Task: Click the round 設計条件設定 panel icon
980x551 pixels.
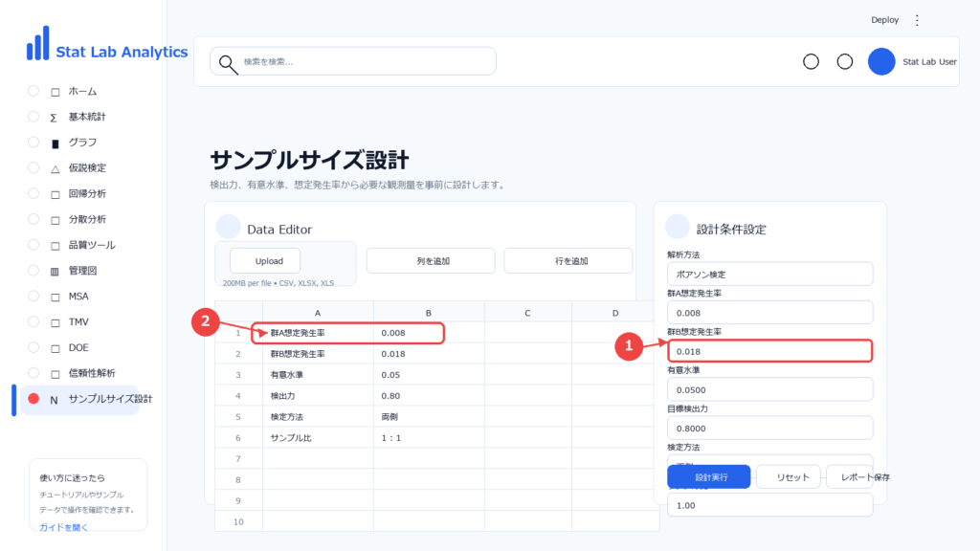Action: click(x=677, y=227)
